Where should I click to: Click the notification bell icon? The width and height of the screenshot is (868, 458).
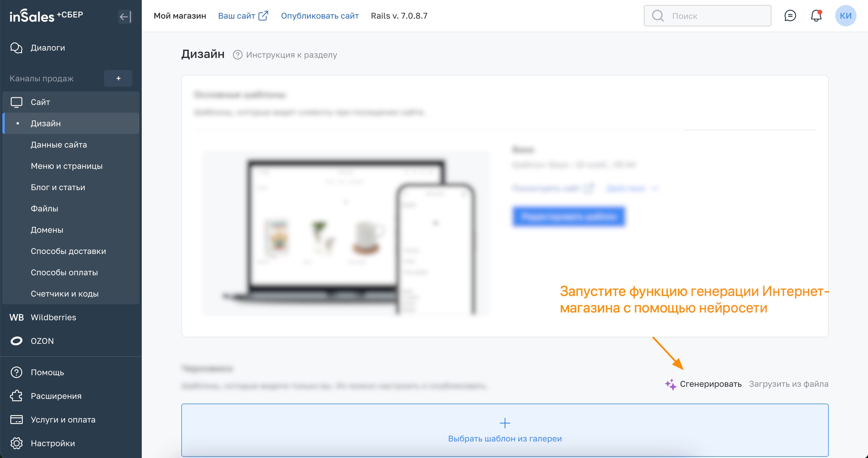tap(816, 16)
